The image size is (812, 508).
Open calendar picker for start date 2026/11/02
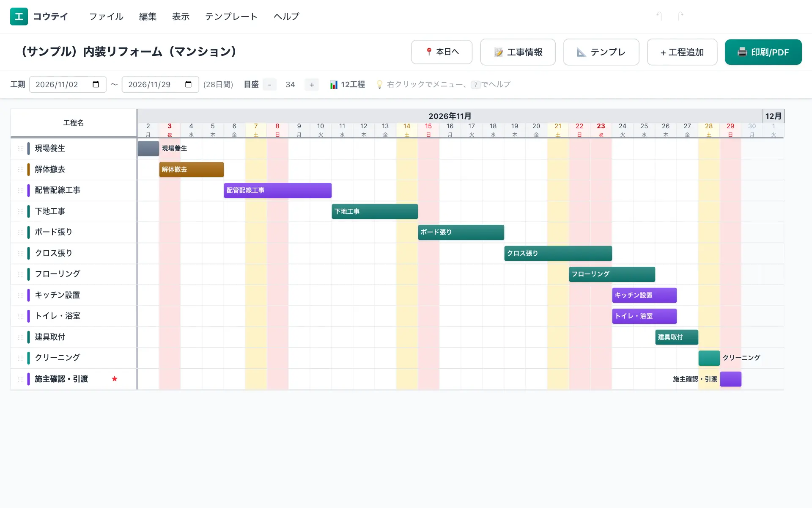(x=96, y=84)
